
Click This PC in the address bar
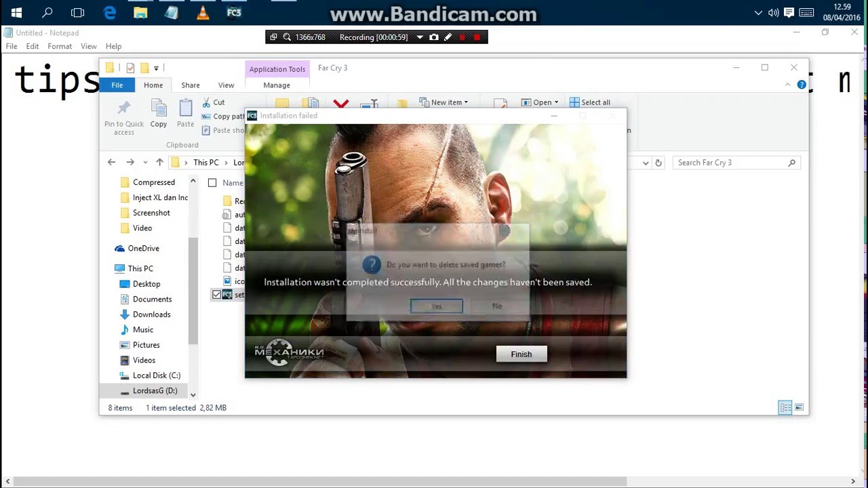coord(205,163)
